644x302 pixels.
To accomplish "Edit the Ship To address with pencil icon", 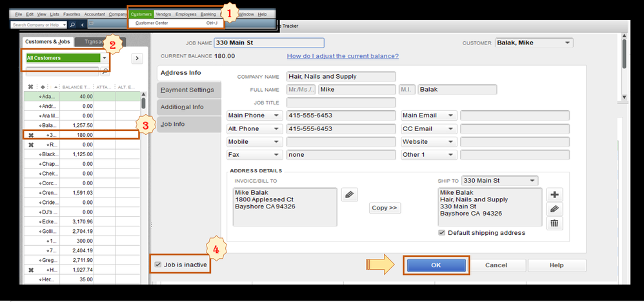I will [554, 209].
